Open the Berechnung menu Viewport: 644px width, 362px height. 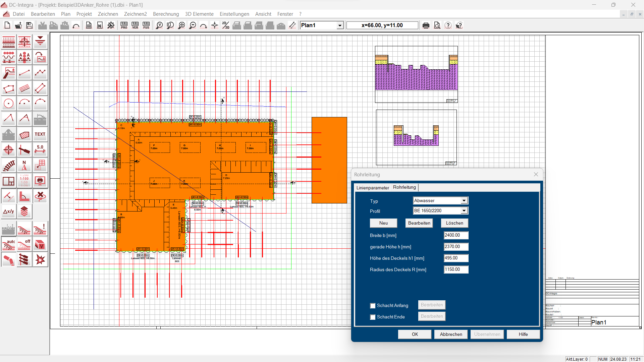[166, 14]
